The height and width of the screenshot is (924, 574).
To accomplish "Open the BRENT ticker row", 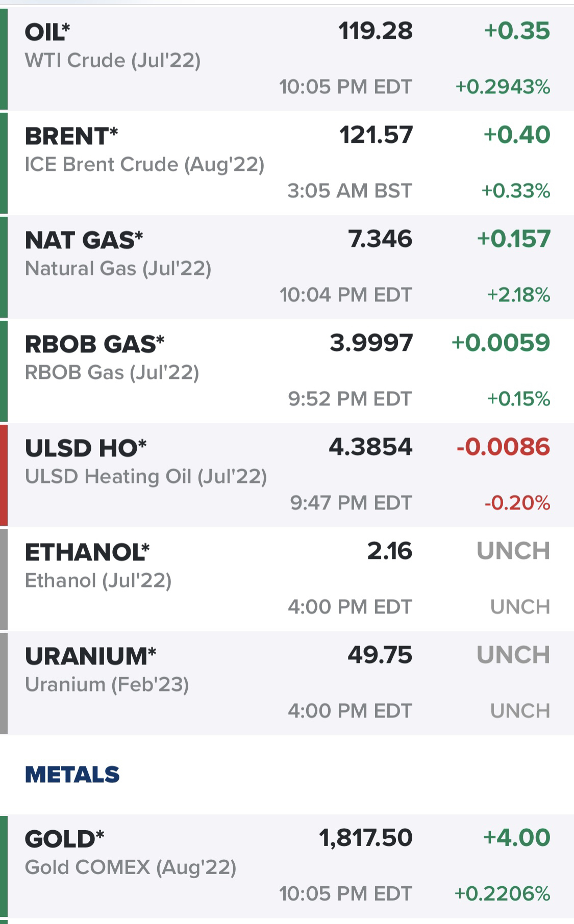I will (287, 163).
